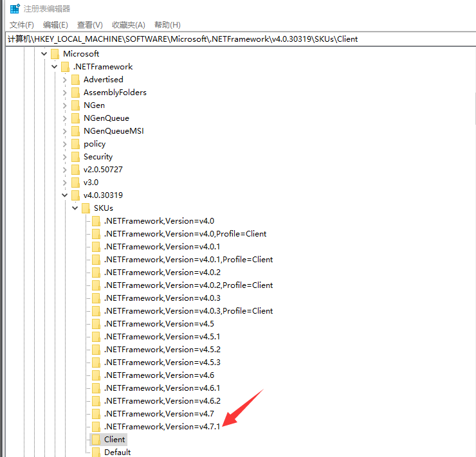
Task: Select the NGenQueueMSI key label
Action: (114, 131)
